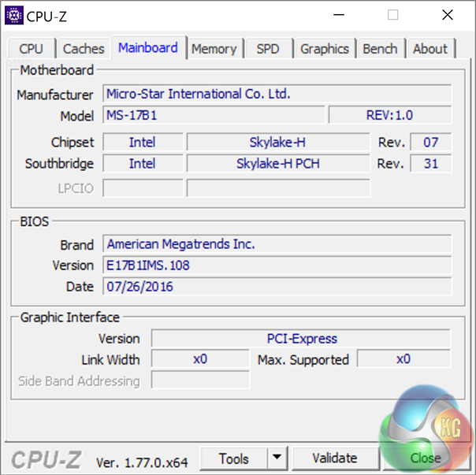The image size is (476, 475).
Task: Click the Close button at bottom
Action: 426,458
